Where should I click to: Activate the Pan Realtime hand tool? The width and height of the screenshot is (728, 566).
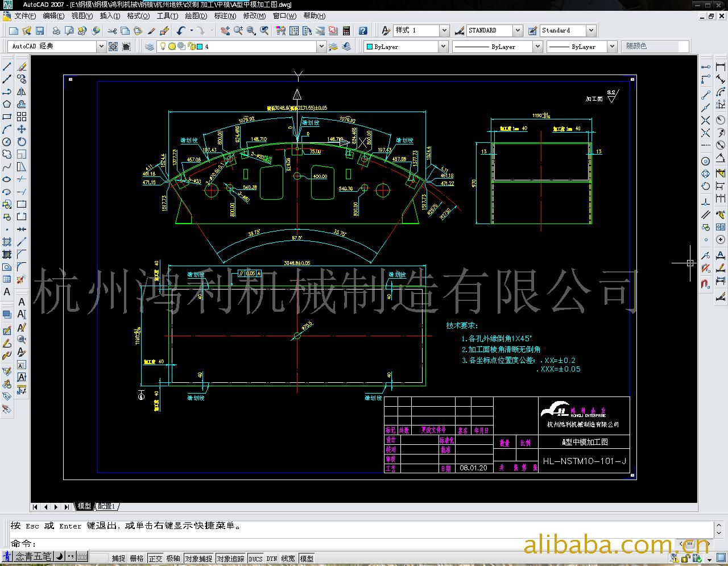225,31
